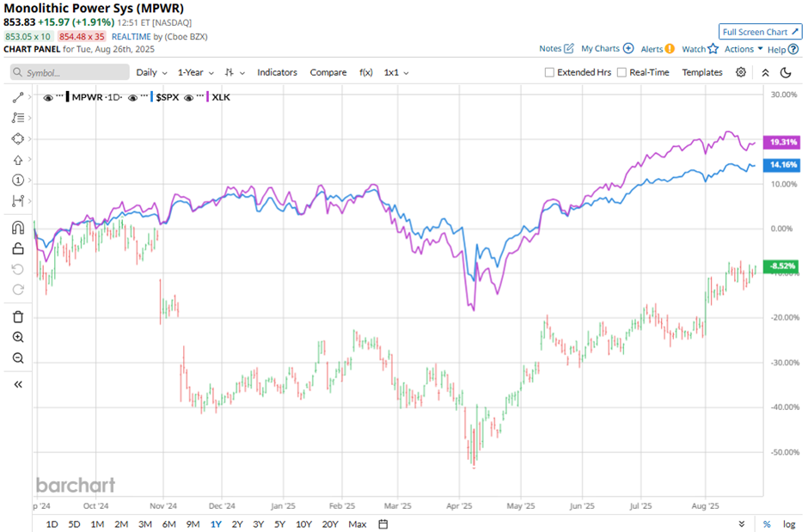Add chart to My Charts

[607, 48]
